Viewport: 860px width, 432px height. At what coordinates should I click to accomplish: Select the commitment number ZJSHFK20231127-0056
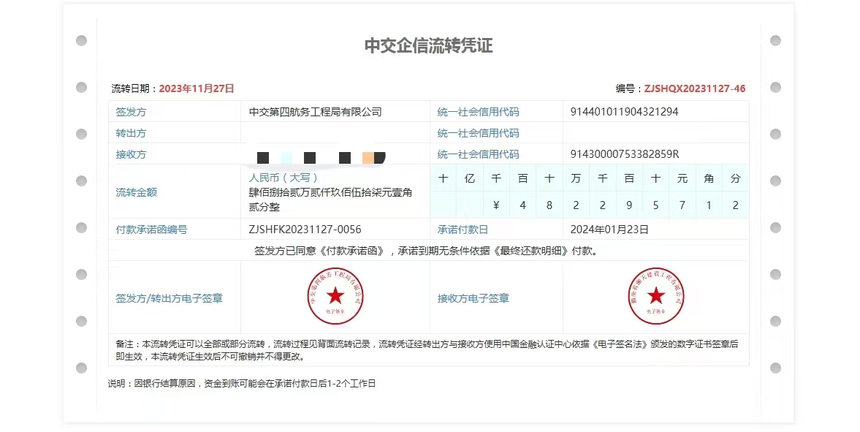point(305,230)
